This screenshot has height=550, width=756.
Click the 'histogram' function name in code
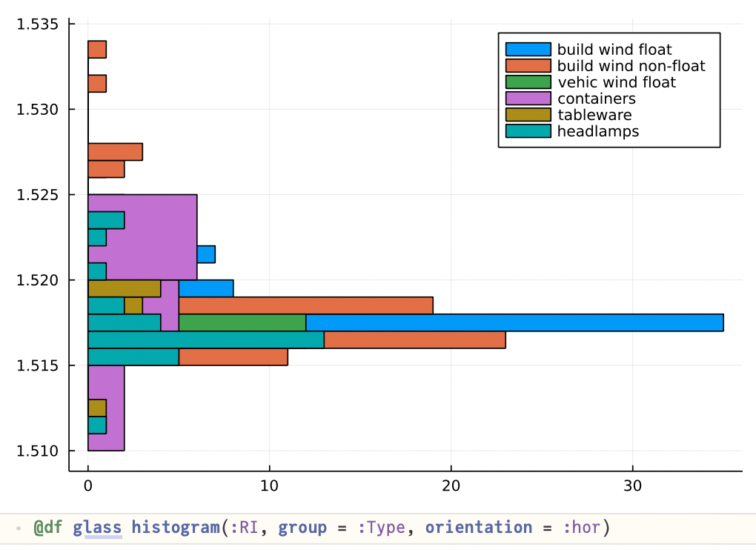(176, 527)
